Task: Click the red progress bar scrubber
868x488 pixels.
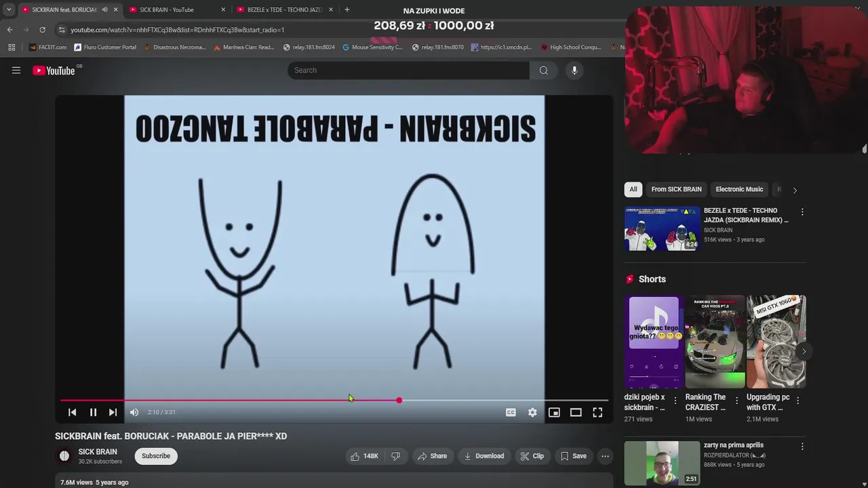Action: [399, 401]
